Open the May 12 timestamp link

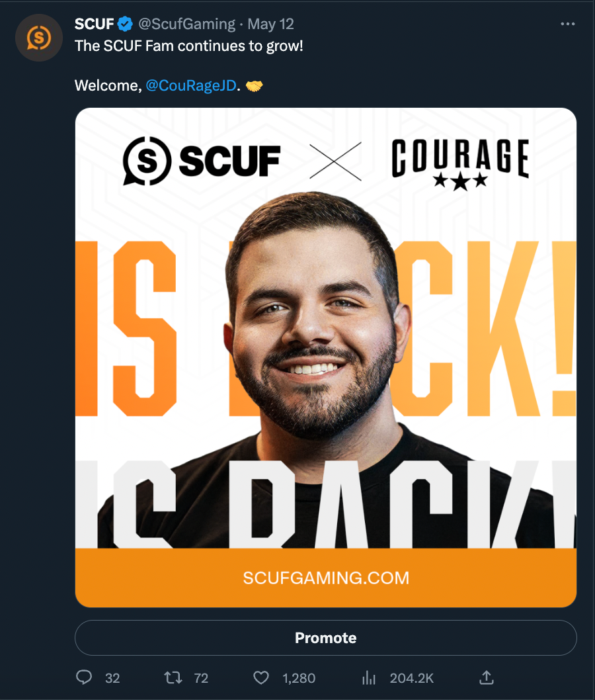271,24
